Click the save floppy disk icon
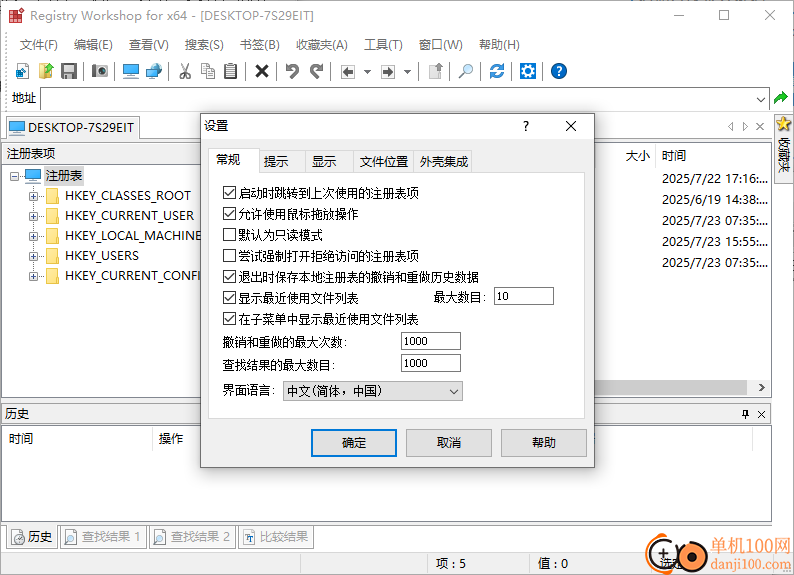This screenshot has width=794, height=575. coord(69,71)
